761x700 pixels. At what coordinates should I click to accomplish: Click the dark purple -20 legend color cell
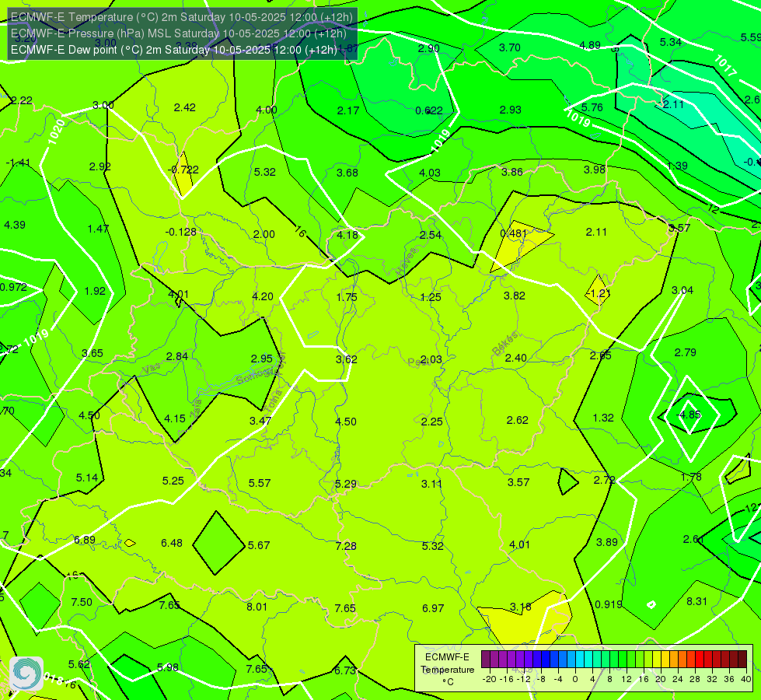(x=486, y=660)
